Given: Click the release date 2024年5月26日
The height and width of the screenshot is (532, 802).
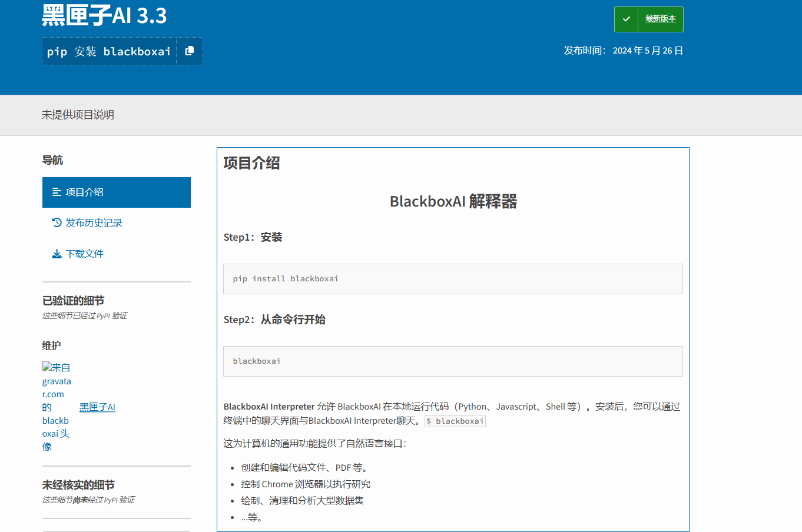Looking at the screenshot, I should 647,51.
